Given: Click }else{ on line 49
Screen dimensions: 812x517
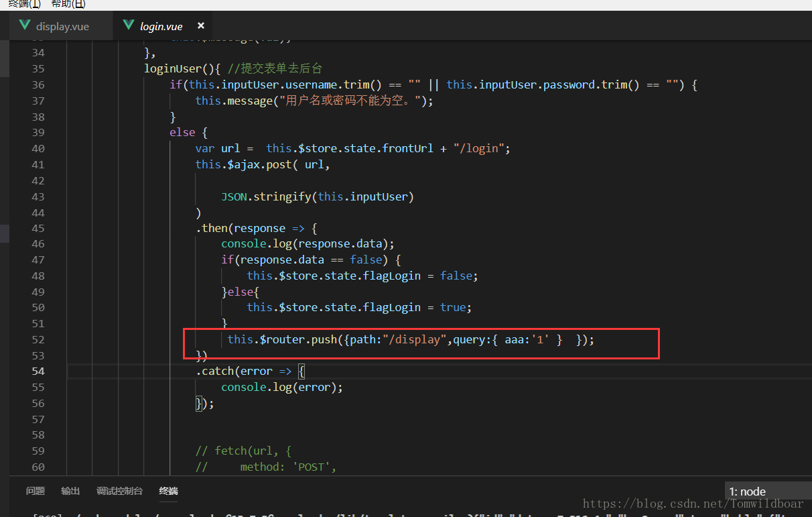Looking at the screenshot, I should point(241,292).
